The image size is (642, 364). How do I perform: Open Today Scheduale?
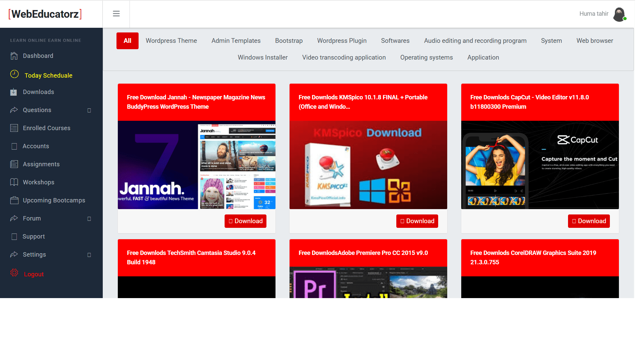(49, 76)
